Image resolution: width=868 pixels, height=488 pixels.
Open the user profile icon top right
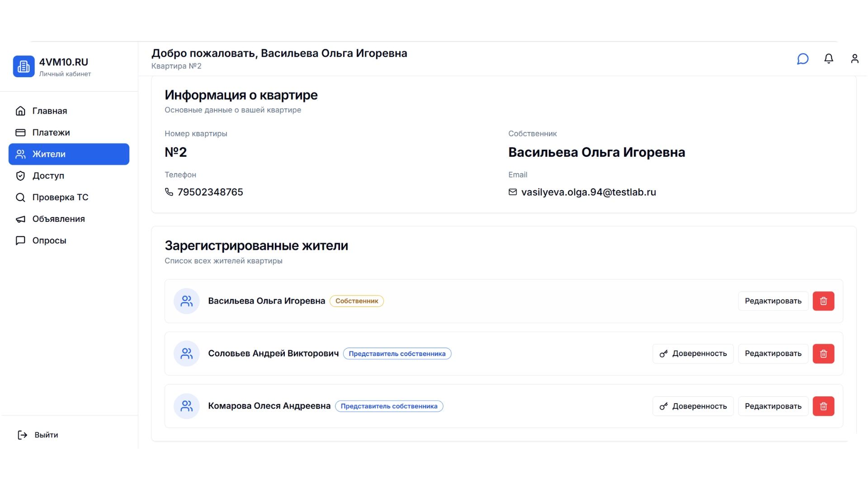coord(855,59)
